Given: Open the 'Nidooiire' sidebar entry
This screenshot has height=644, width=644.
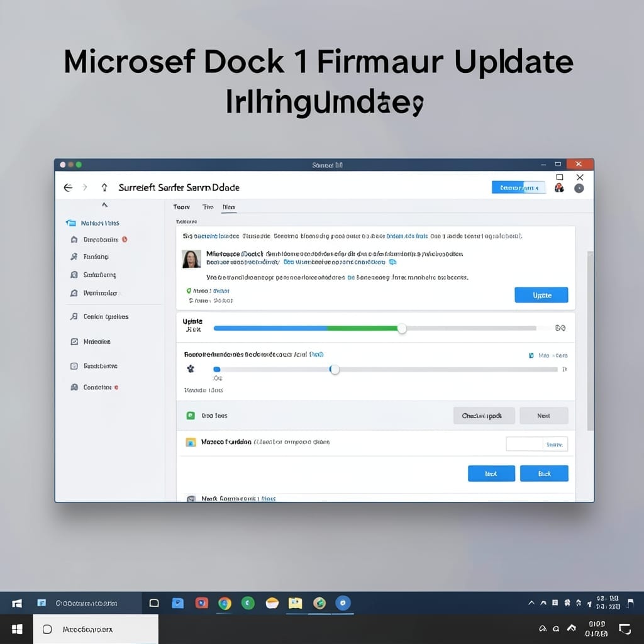Looking at the screenshot, I should coord(91,341).
